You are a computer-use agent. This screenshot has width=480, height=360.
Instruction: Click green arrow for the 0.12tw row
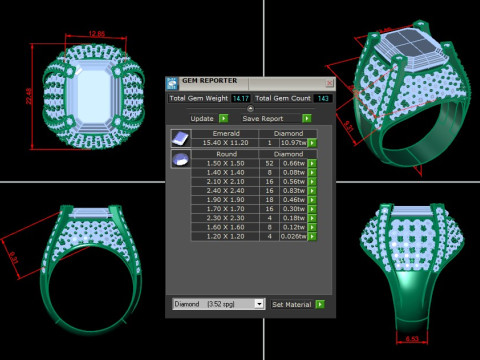click(312, 227)
